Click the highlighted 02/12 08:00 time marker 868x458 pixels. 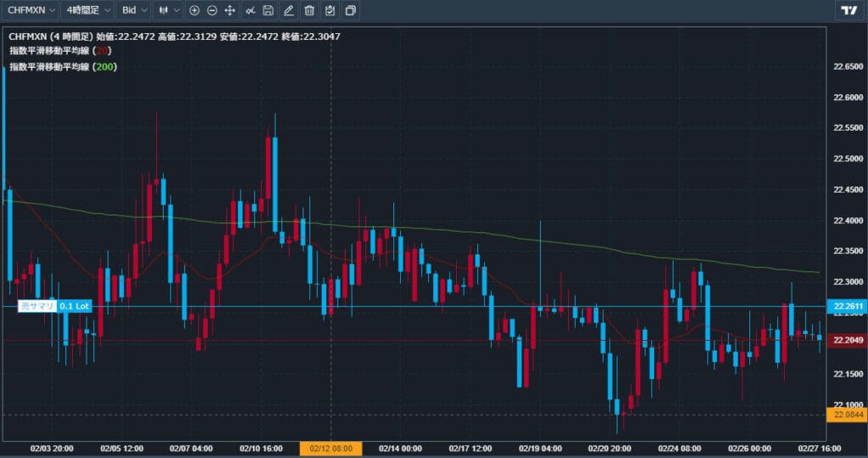click(331, 449)
